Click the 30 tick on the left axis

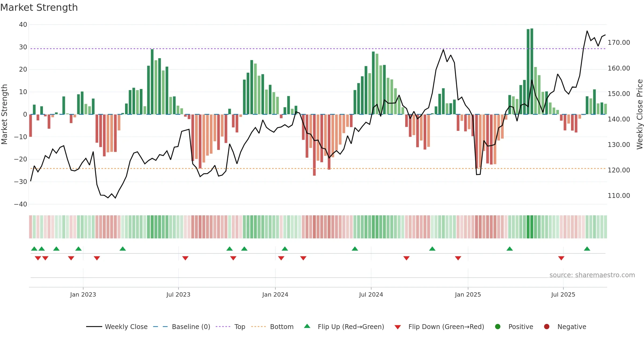23,47
